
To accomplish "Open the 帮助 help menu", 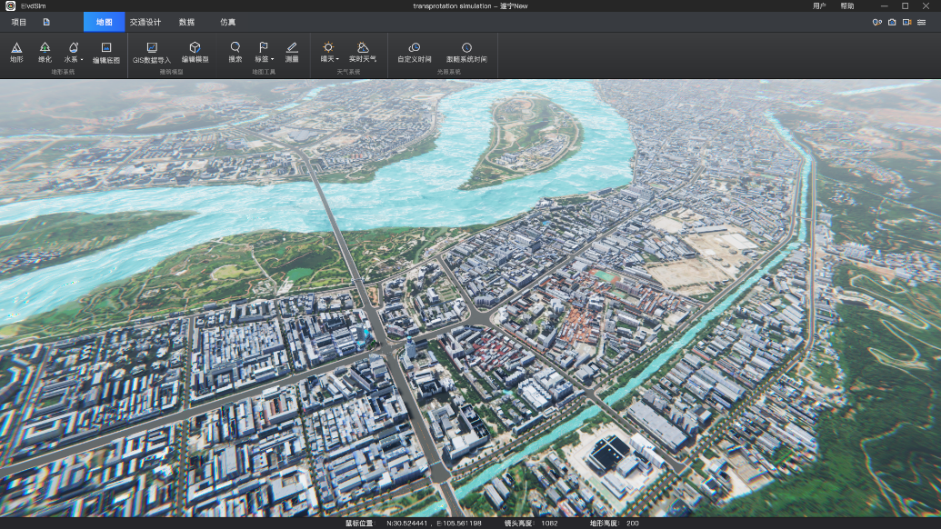I will (848, 6).
